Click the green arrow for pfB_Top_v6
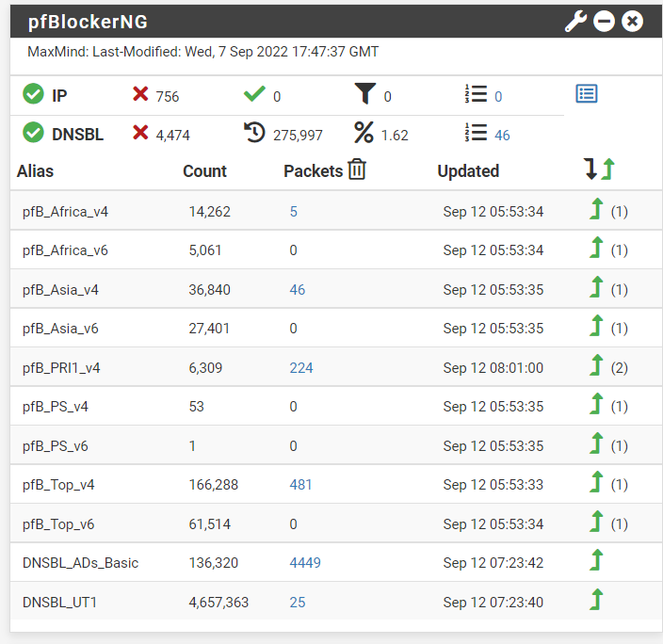The height and width of the screenshot is (644, 663). tap(596, 522)
